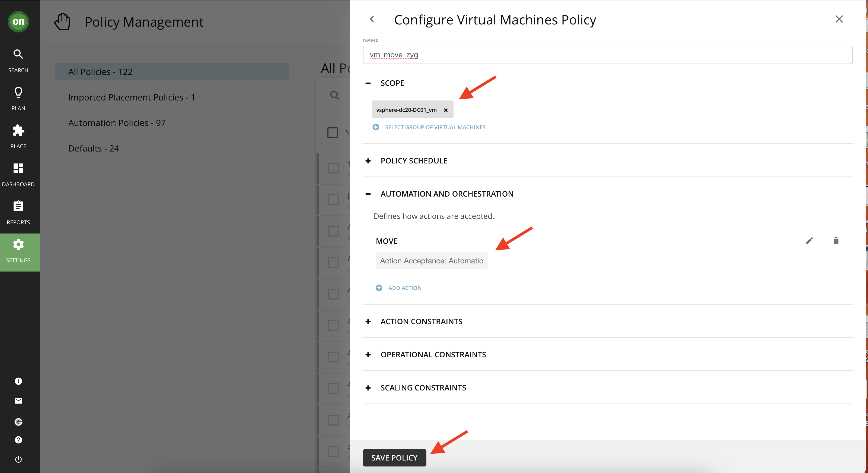Click the ADD ACTION link

(x=405, y=288)
